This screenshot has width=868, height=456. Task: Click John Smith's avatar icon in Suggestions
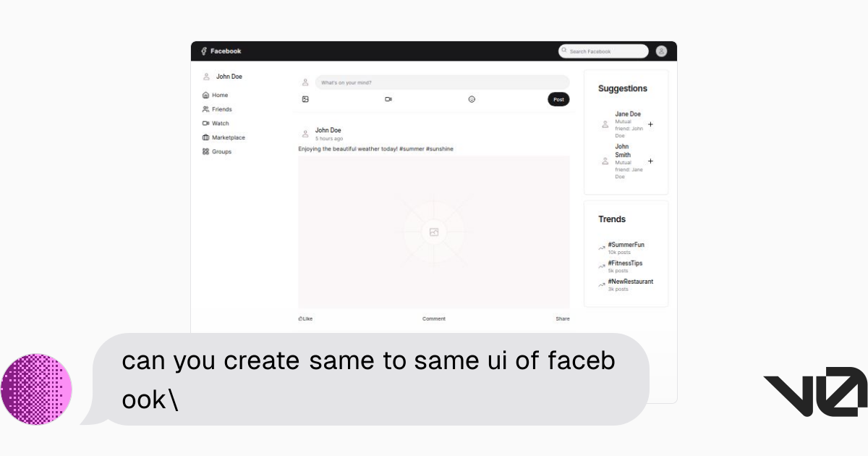click(605, 161)
